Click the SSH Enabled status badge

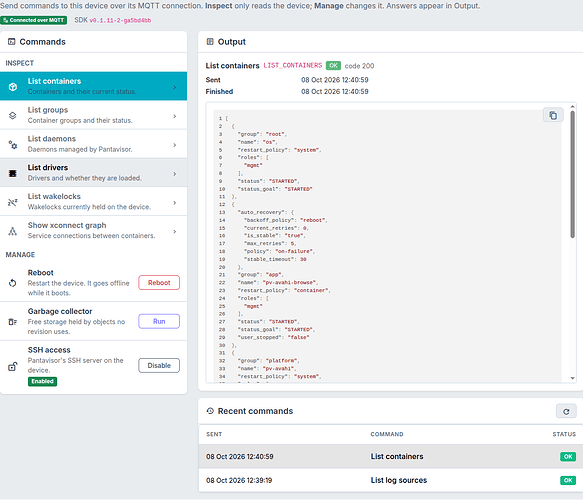tap(42, 381)
